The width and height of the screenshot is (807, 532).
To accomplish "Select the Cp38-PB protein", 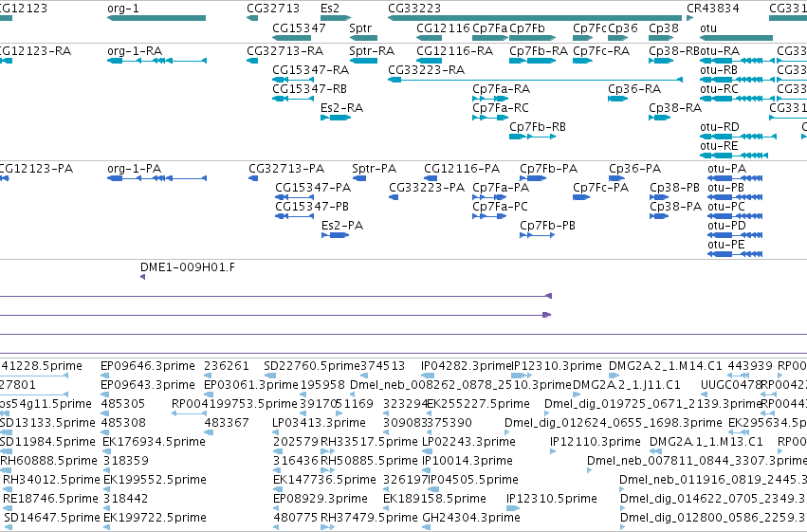I will tap(659, 197).
